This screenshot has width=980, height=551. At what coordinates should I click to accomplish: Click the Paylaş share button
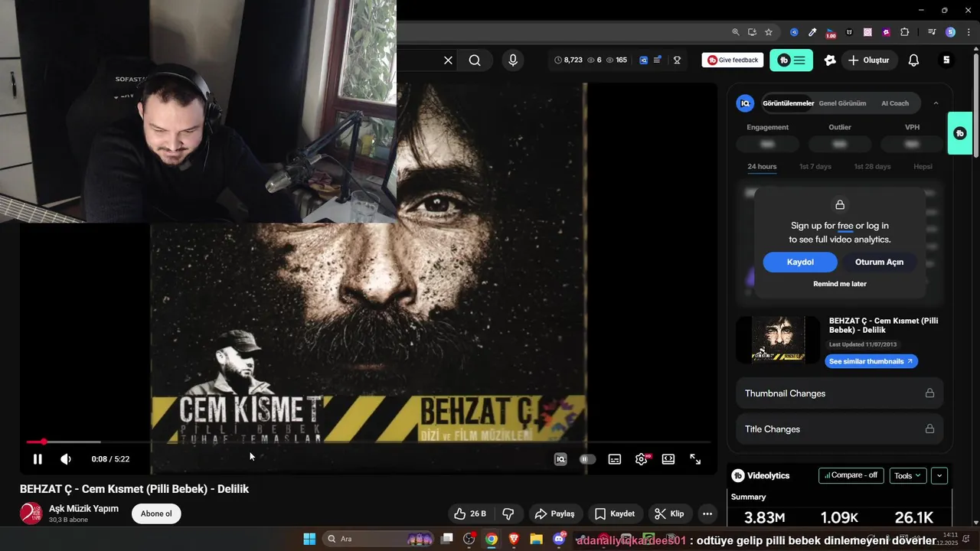pos(554,514)
